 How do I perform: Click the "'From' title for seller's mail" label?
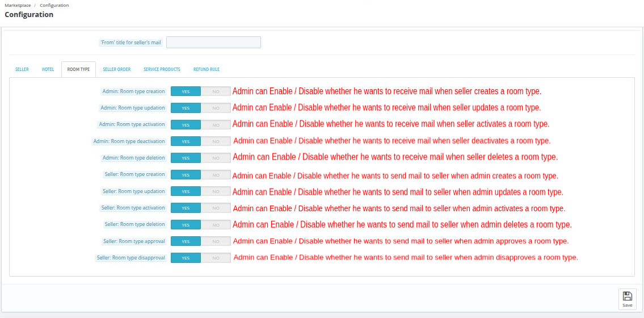click(131, 43)
